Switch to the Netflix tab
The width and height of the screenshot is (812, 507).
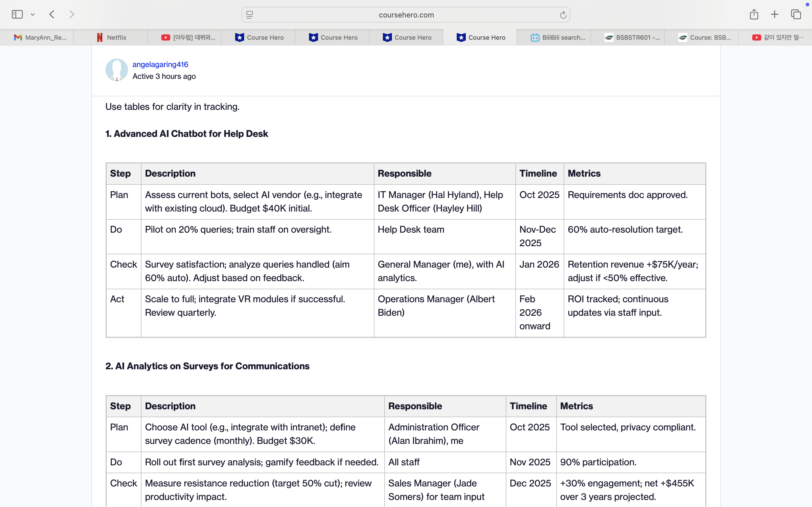(x=111, y=37)
